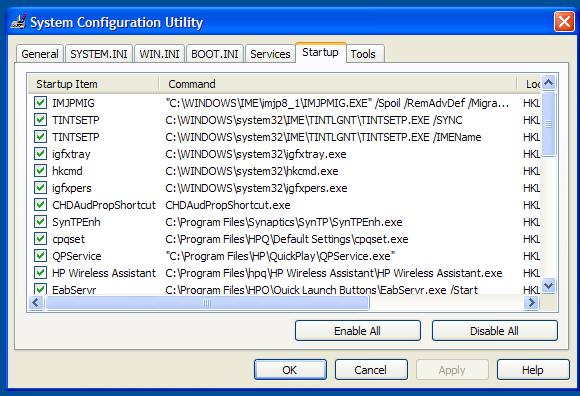Viewport: 580px width, 396px height.
Task: Switch to the BOOT.INI tab
Action: click(215, 54)
